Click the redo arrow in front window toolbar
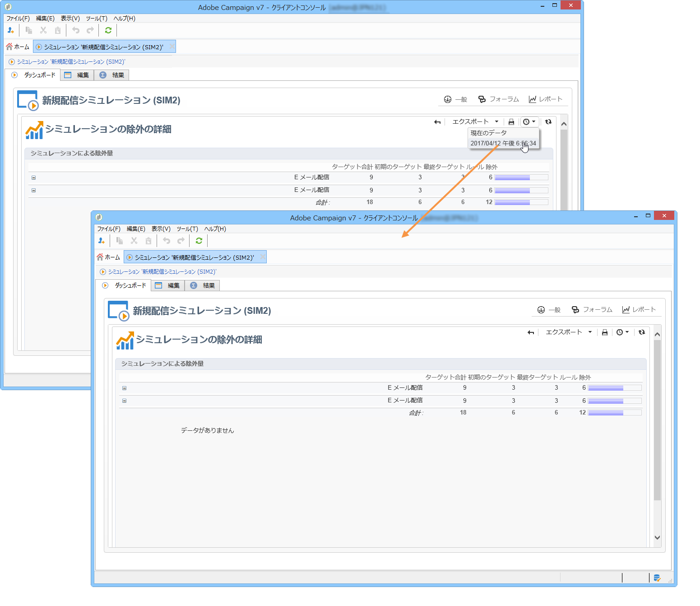Viewport: 700px width, 606px height. (x=181, y=241)
